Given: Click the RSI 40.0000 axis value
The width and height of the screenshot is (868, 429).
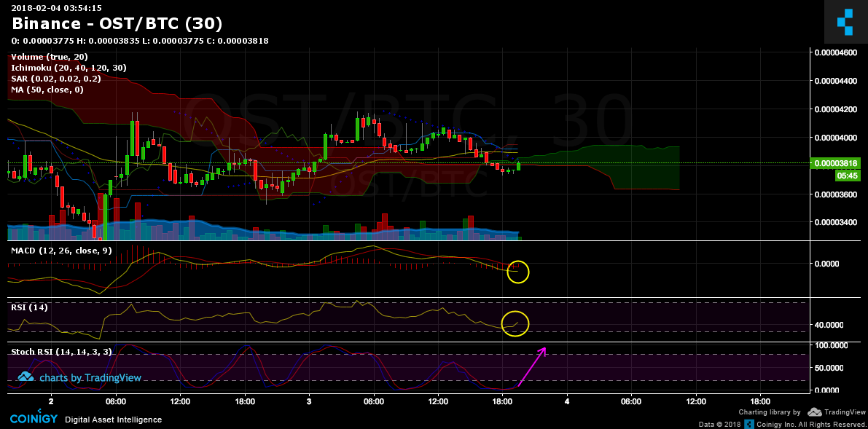Looking at the screenshot, I should [830, 324].
